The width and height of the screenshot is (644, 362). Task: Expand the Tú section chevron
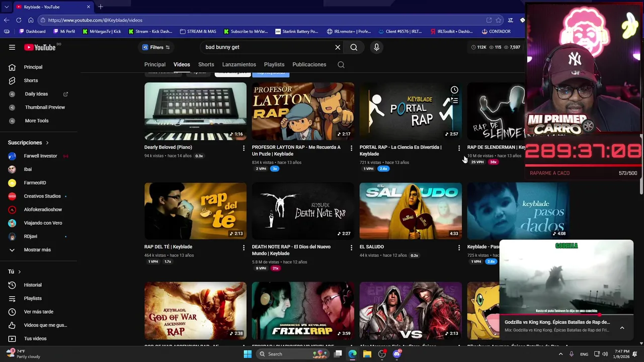pyautogui.click(x=19, y=272)
